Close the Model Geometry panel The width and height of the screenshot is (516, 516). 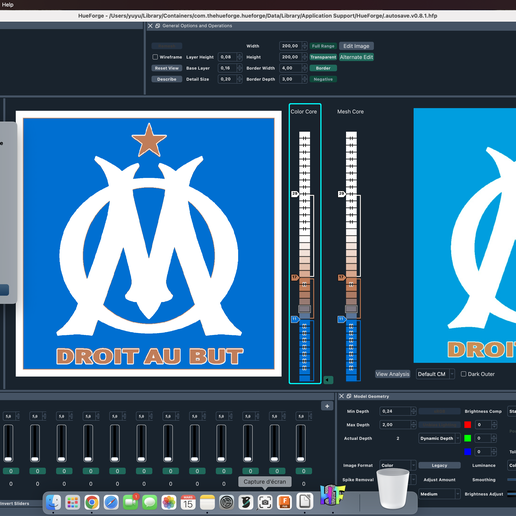341,396
